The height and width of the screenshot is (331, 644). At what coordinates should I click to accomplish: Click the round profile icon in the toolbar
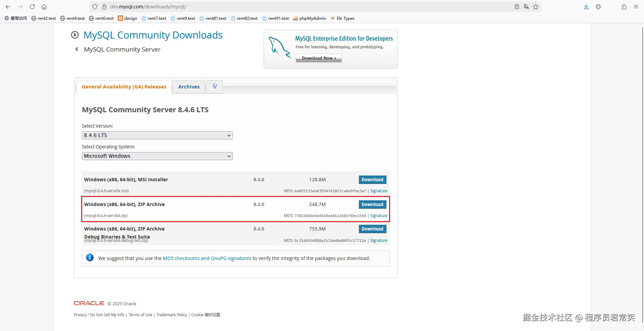[x=598, y=7]
